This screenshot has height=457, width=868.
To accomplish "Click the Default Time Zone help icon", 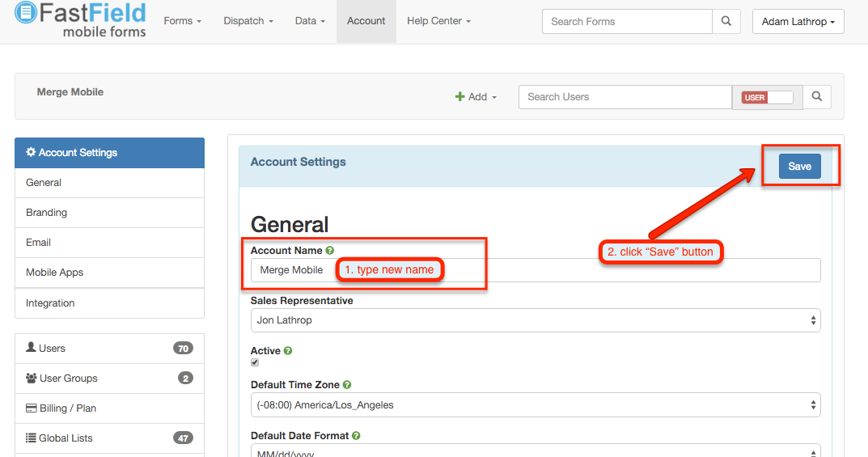I will point(347,385).
